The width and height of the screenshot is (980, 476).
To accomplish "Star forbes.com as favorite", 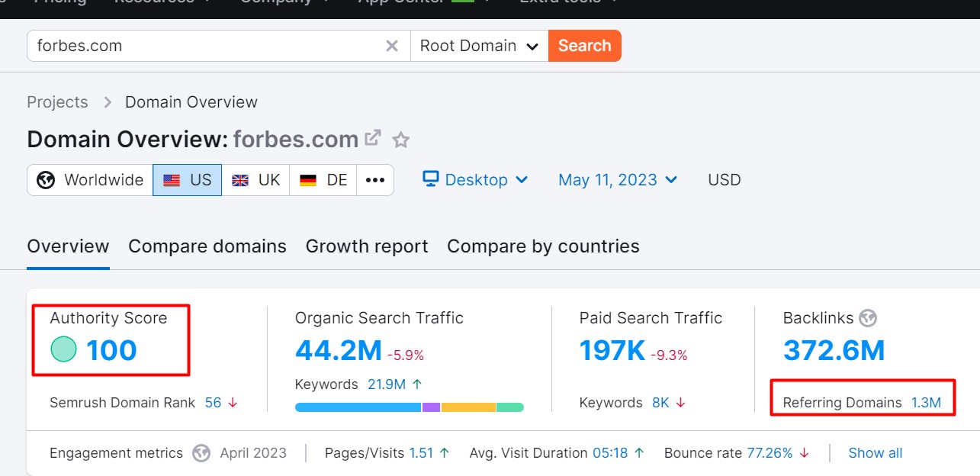I will (400, 140).
